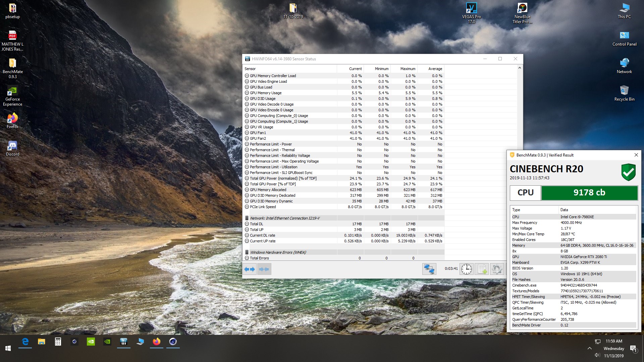This screenshot has height=362, width=644.
Task: Click the BenchMate green shield verified badge
Action: pos(628,172)
